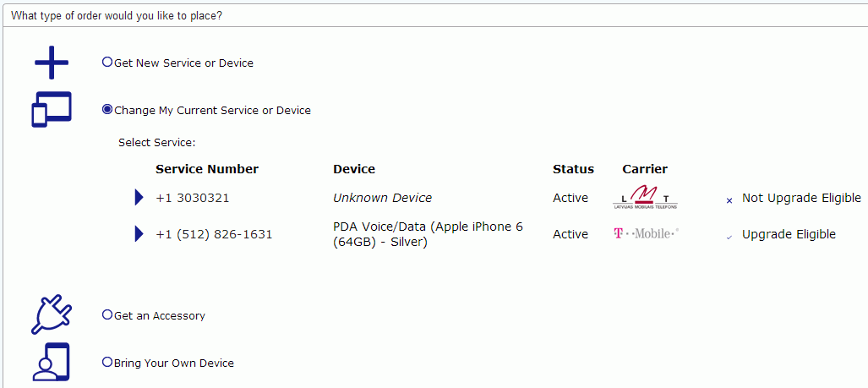Click the x mark beside Not Upgrade Eligible

pyautogui.click(x=729, y=200)
